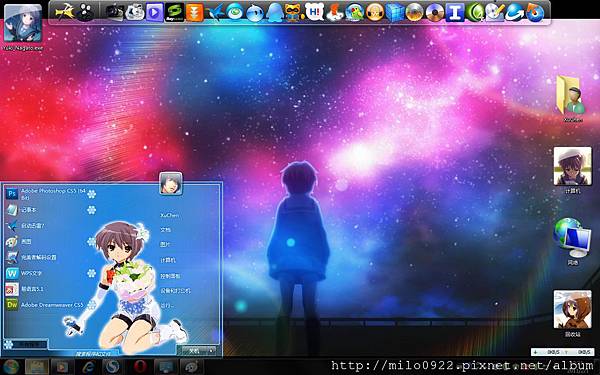Open the QQ penguin dock icon

click(x=274, y=12)
